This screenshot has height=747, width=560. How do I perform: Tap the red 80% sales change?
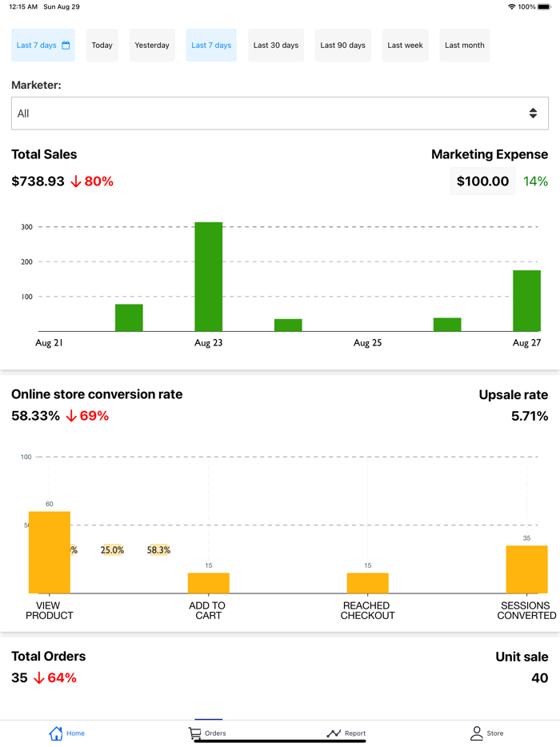tap(98, 181)
